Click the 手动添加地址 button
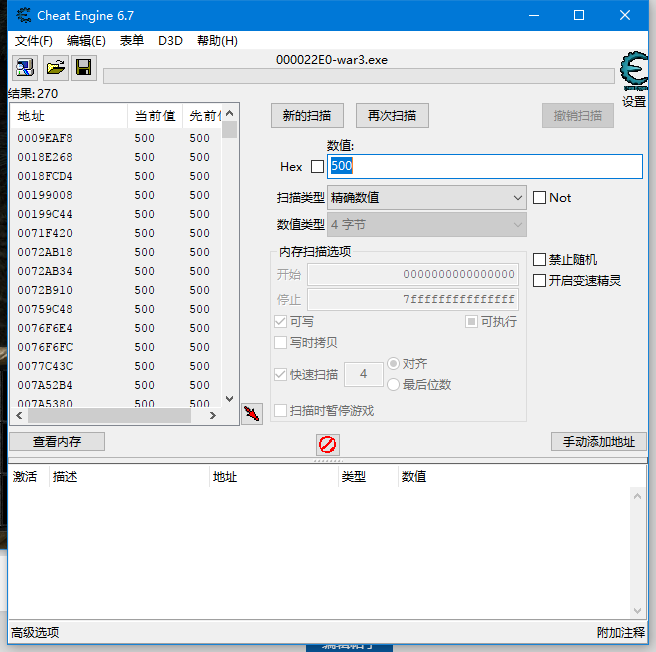The image size is (656, 652). point(599,442)
